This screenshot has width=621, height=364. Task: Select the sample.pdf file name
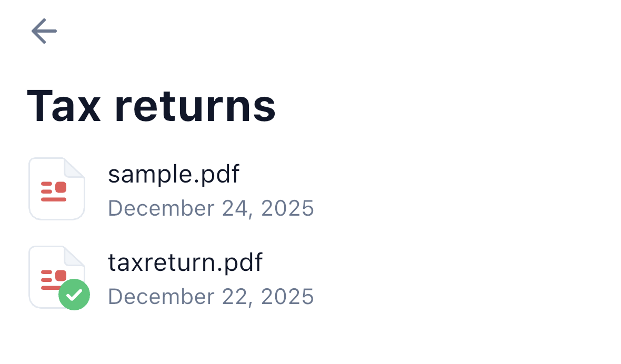174,174
